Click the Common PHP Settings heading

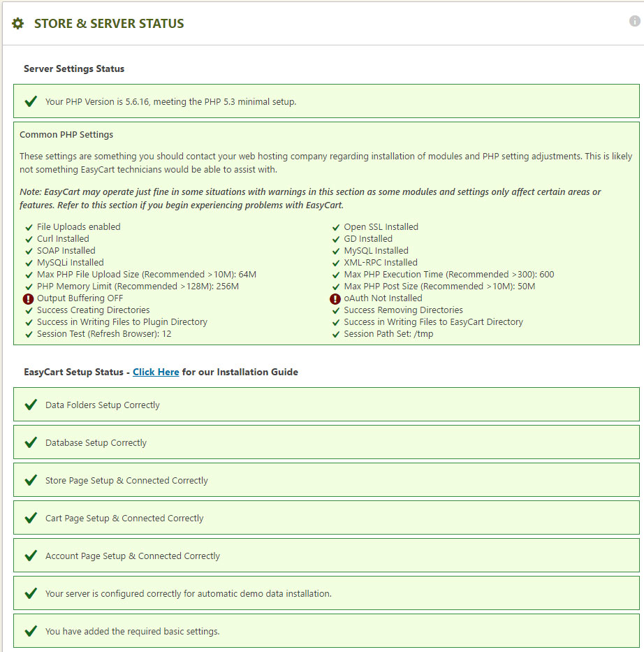coord(66,135)
